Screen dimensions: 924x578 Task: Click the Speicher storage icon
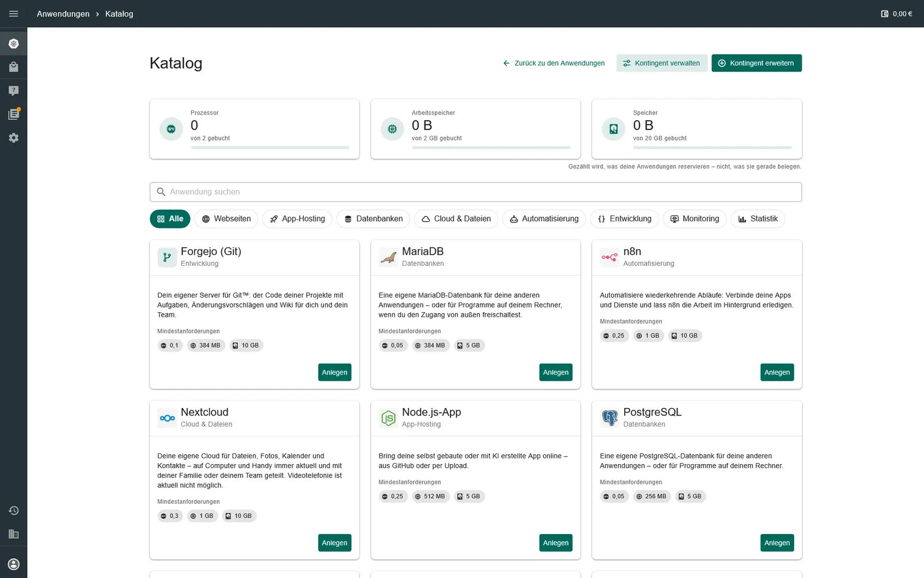pyautogui.click(x=613, y=129)
